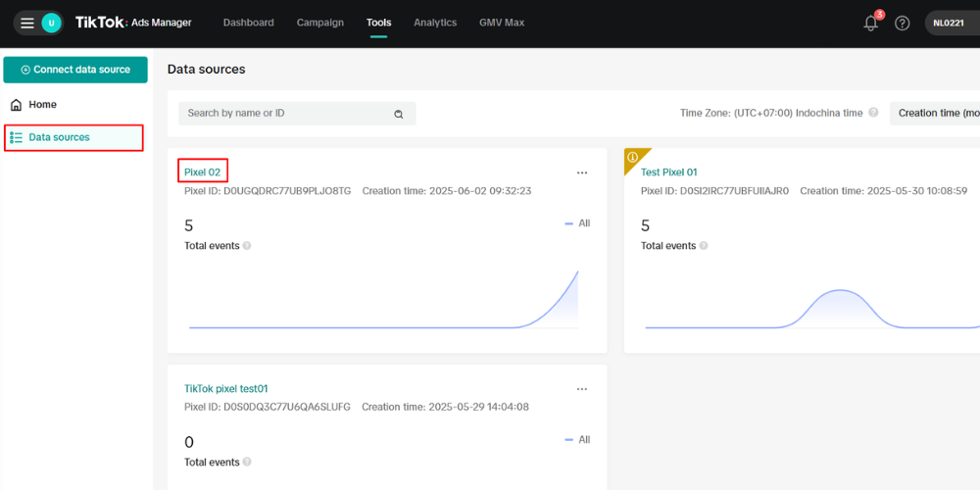Image resolution: width=980 pixels, height=490 pixels.
Task: Open TikTok pixel test01 more options menu
Action: click(x=582, y=389)
